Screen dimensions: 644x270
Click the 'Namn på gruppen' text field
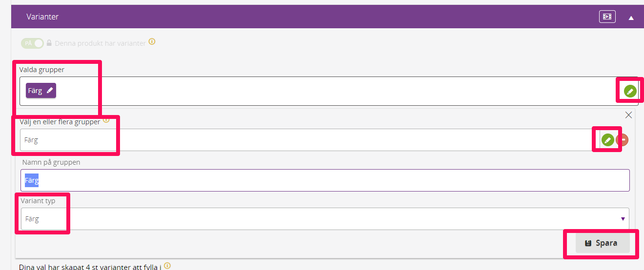pyautogui.click(x=325, y=180)
